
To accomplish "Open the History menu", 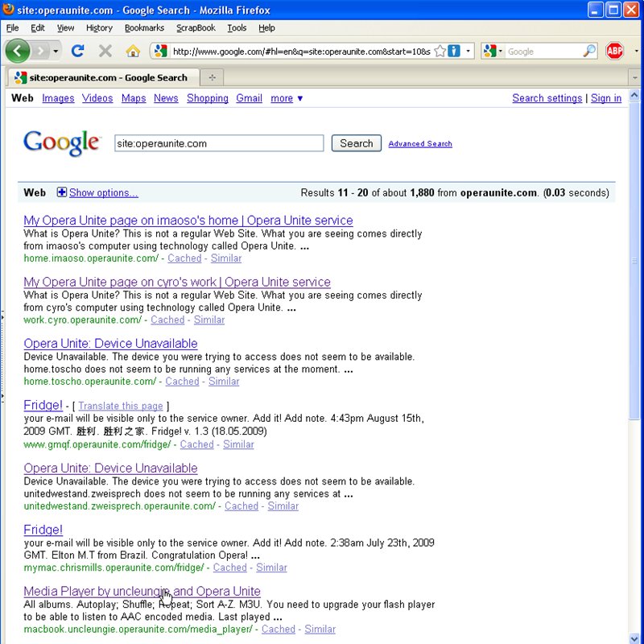I will 99,27.
